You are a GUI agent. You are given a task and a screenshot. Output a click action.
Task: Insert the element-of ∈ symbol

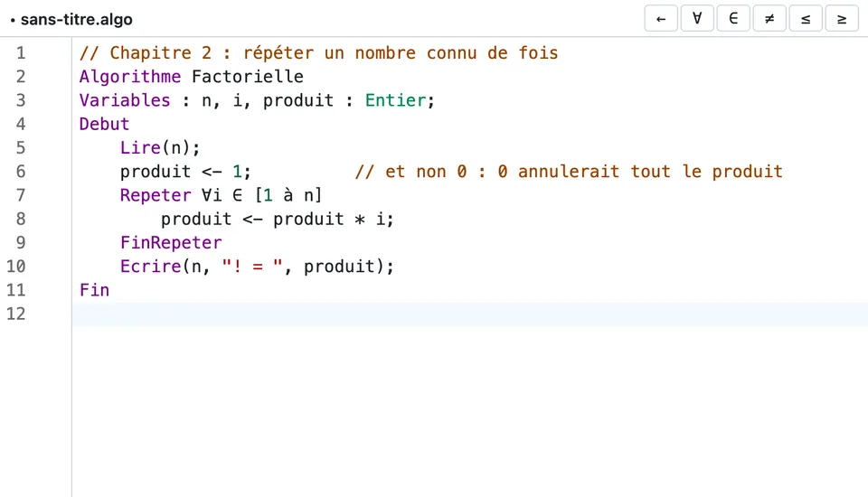pyautogui.click(x=733, y=19)
